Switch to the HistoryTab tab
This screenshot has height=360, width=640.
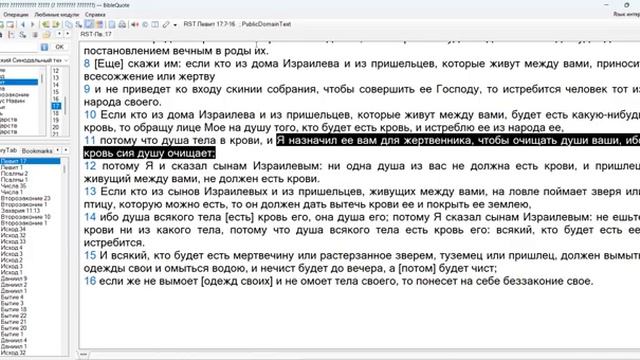click(8, 150)
